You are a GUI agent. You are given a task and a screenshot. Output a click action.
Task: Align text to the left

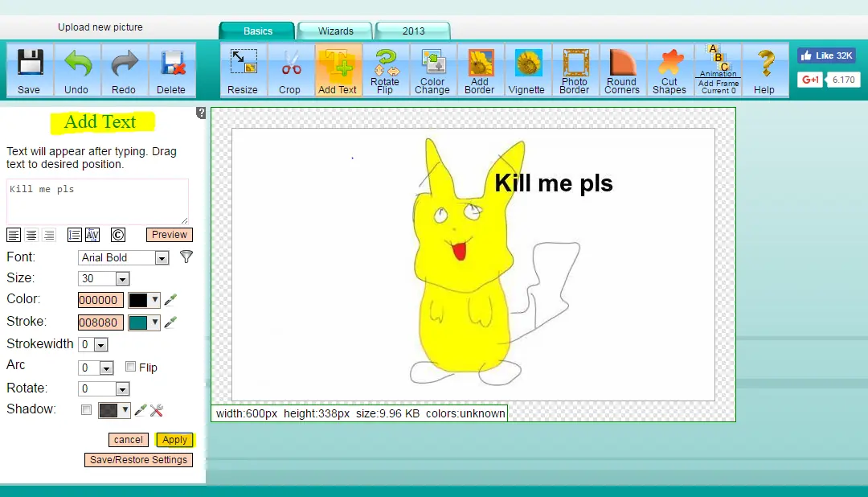(x=14, y=235)
